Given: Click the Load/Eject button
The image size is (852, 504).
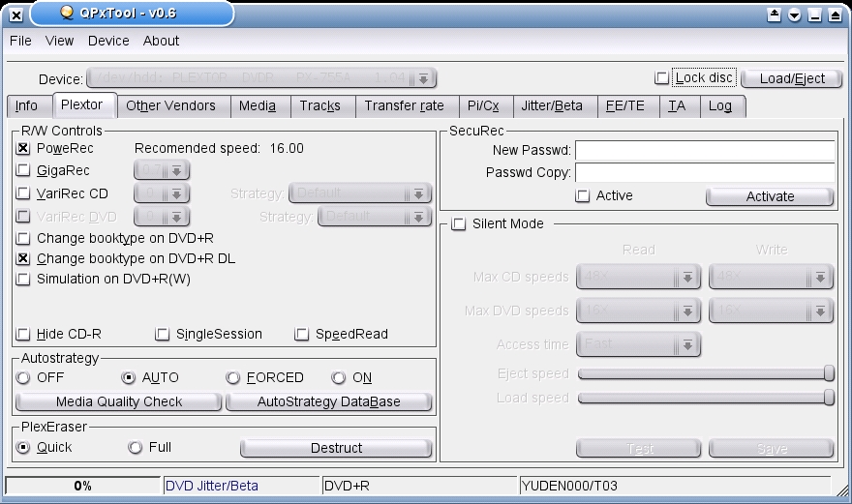Looking at the screenshot, I should [792, 78].
